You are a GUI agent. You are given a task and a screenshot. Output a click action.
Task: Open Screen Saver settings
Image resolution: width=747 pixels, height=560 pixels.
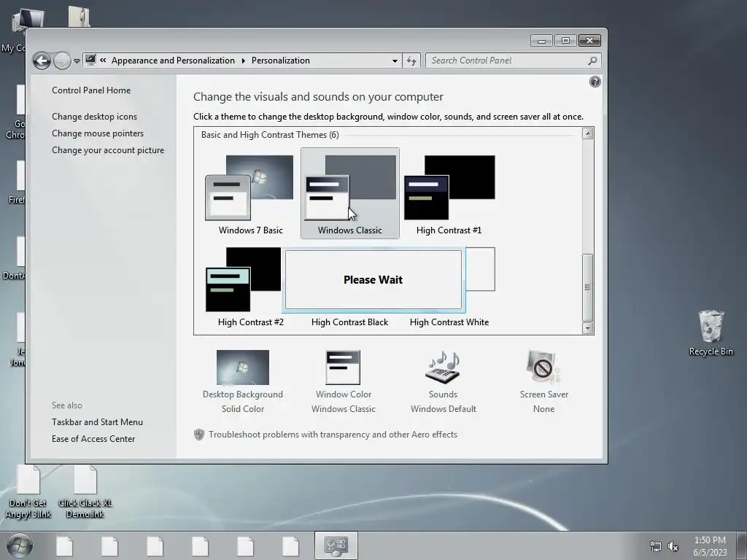[x=543, y=381]
